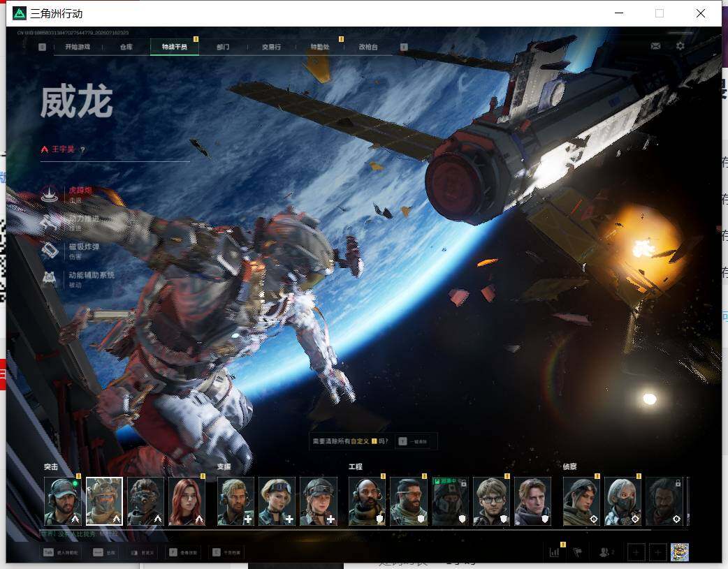Image resolution: width=728 pixels, height=569 pixels.
Task: Add teammate via first plus slot
Action: (x=636, y=552)
